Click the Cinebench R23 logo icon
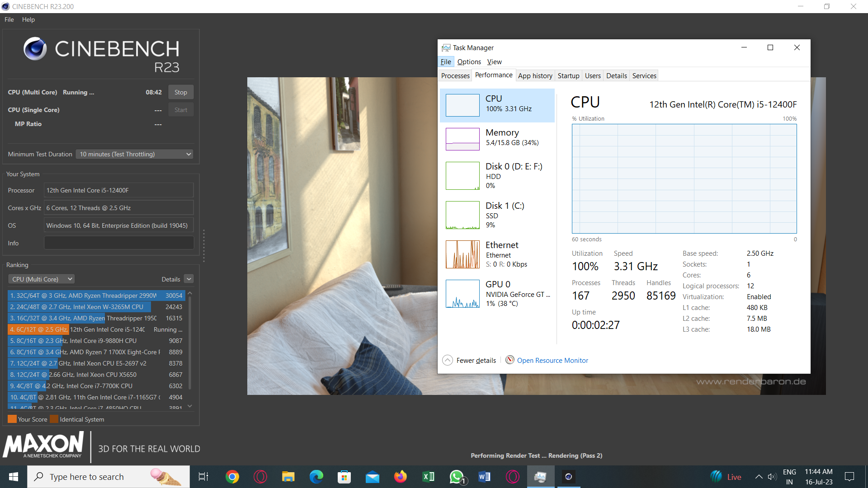The height and width of the screenshot is (488, 868). coord(35,49)
